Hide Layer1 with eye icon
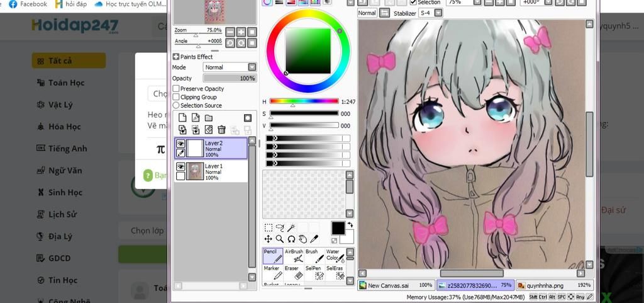Screen dimensions: 644x303 pos(180,166)
